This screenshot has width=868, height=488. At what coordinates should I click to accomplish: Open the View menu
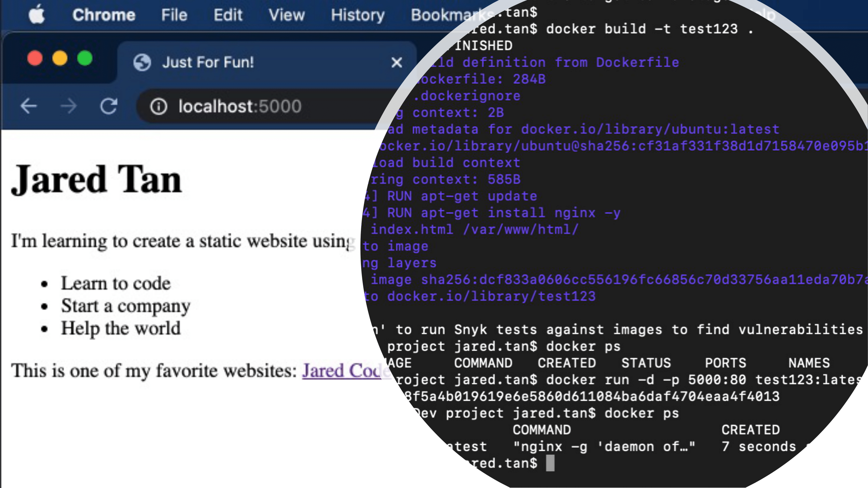point(286,15)
